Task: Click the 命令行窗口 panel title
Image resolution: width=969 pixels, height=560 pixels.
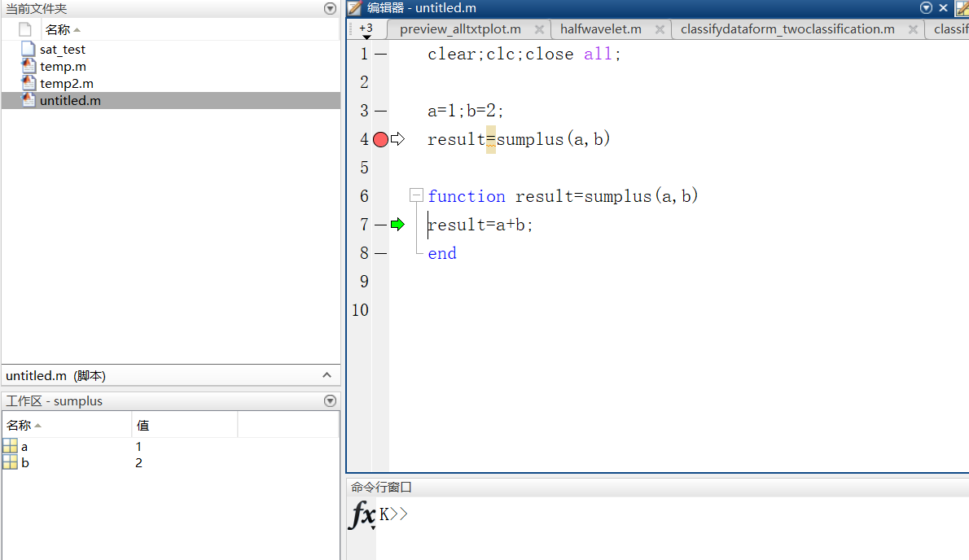Action: (x=381, y=487)
